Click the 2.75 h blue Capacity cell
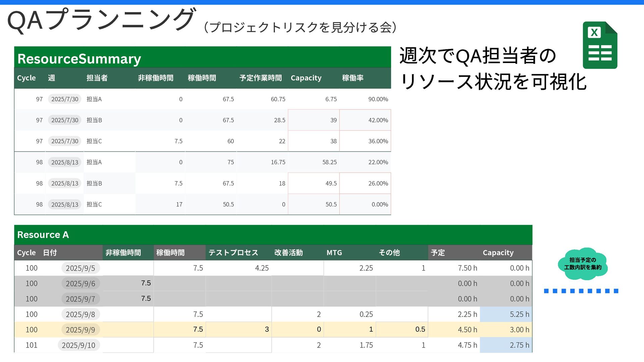The width and height of the screenshot is (644, 362). click(x=506, y=345)
